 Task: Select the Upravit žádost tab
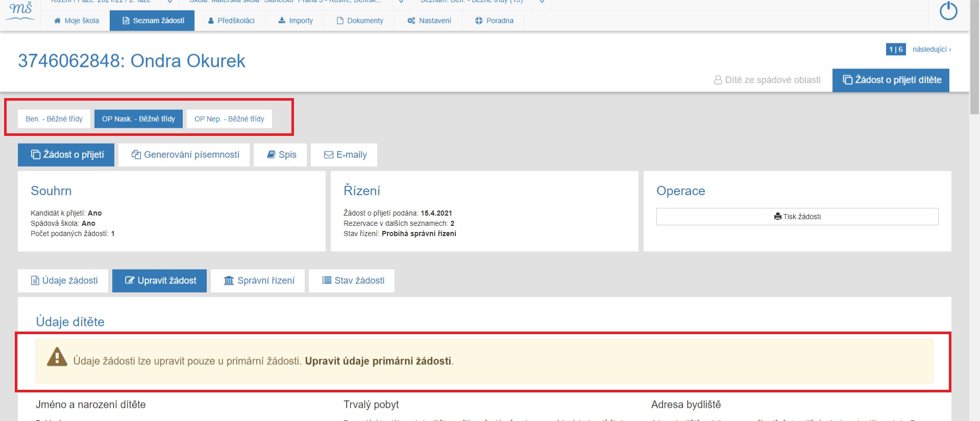point(160,280)
